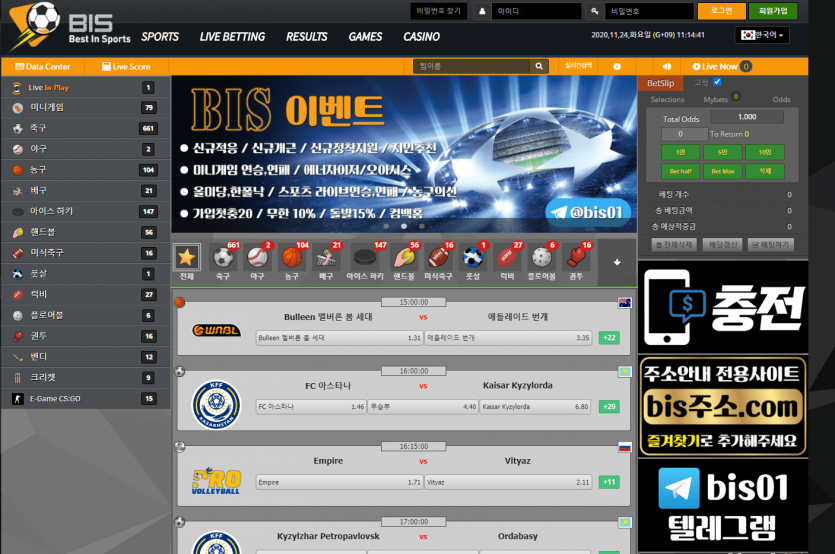Open E-Game CS:GO in sidebar
This screenshot has width=835, height=554.
click(x=85, y=398)
